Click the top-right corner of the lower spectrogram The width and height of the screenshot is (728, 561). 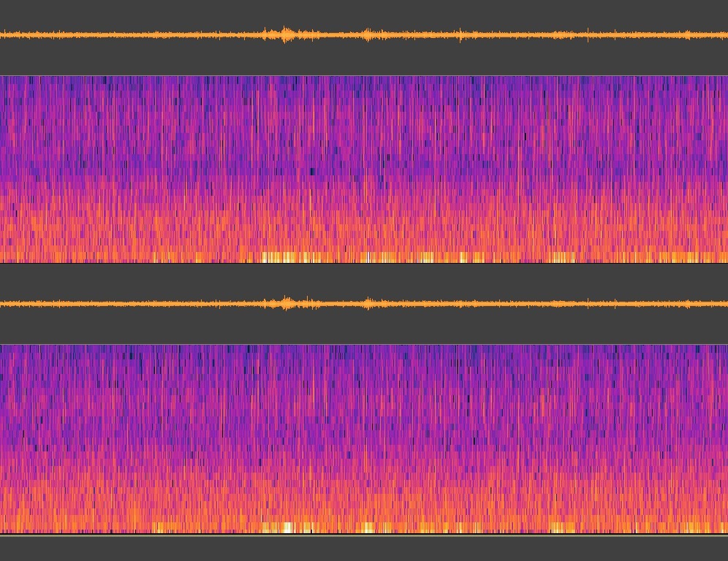725,347
